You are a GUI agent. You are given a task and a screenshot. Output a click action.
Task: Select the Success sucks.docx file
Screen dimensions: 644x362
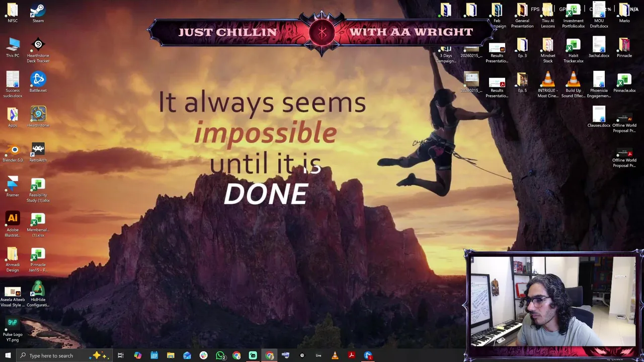(x=13, y=85)
